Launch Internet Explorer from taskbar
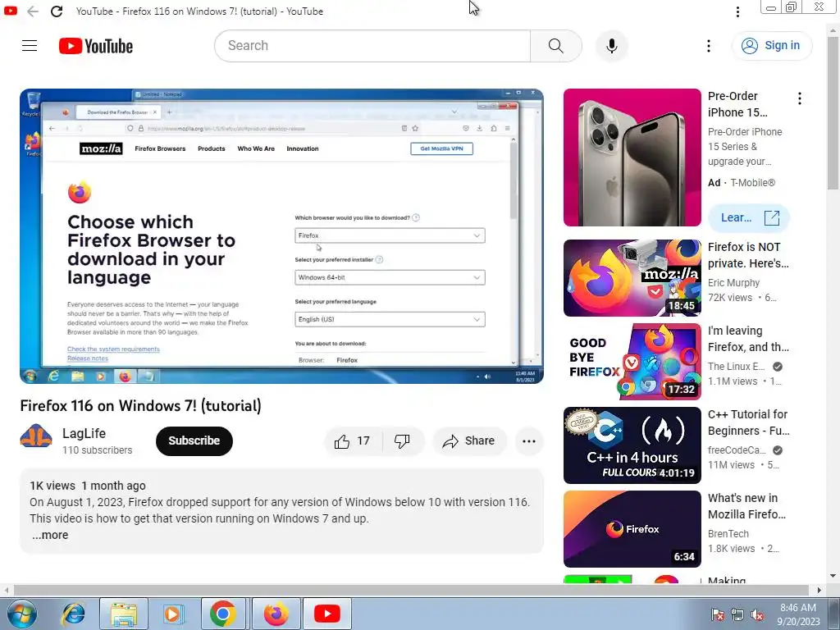The height and width of the screenshot is (630, 840). point(73,614)
